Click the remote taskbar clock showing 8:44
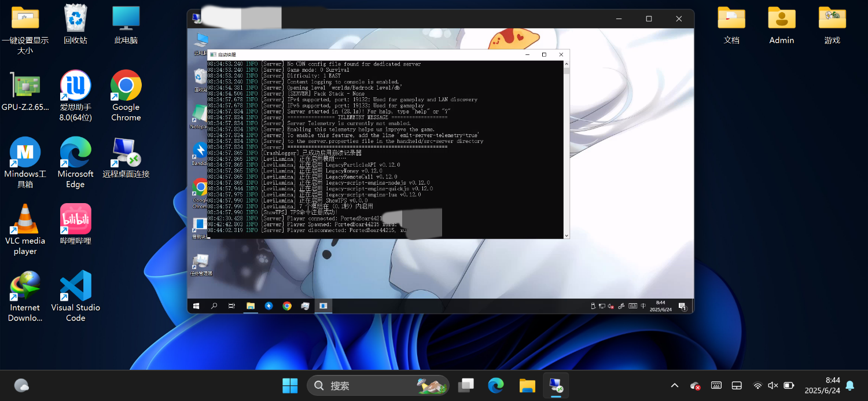 pos(660,306)
